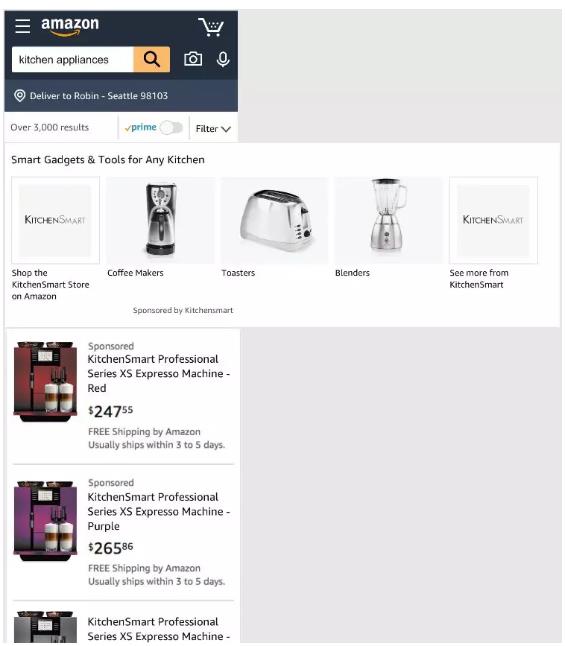This screenshot has height=646, width=566.
Task: Start voice search with microphone icon
Action: point(223,59)
